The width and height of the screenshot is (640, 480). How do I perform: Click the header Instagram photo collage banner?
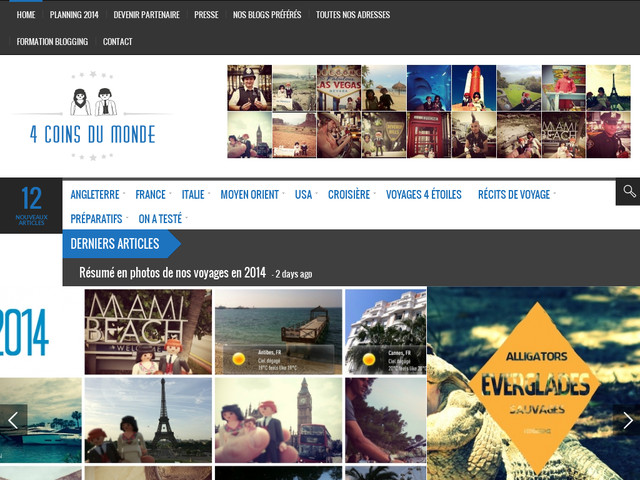coord(428,112)
